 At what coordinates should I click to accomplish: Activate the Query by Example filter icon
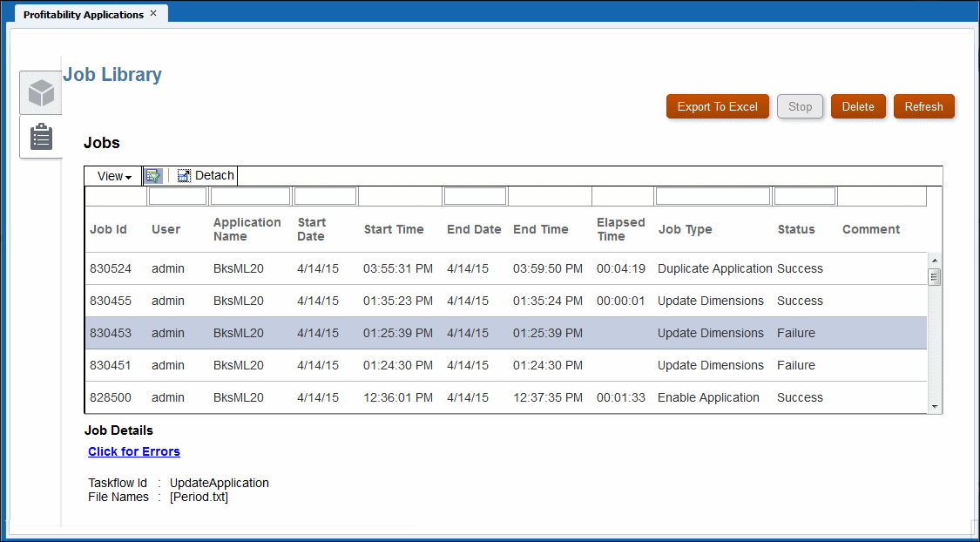pyautogui.click(x=153, y=175)
